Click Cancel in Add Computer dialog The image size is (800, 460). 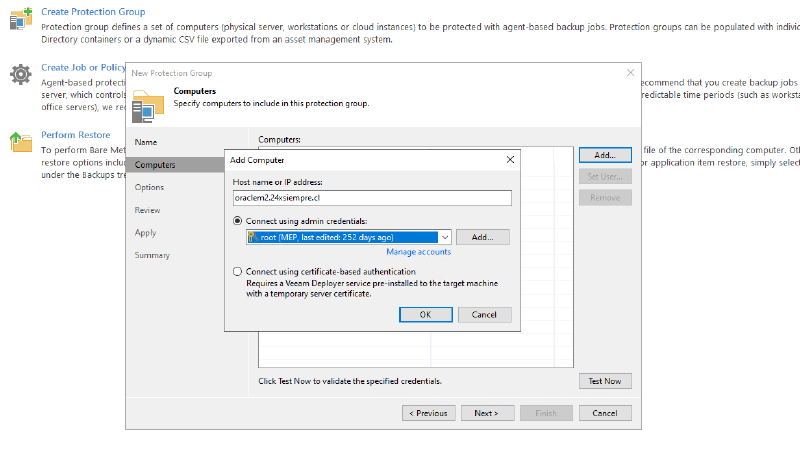[484, 315]
